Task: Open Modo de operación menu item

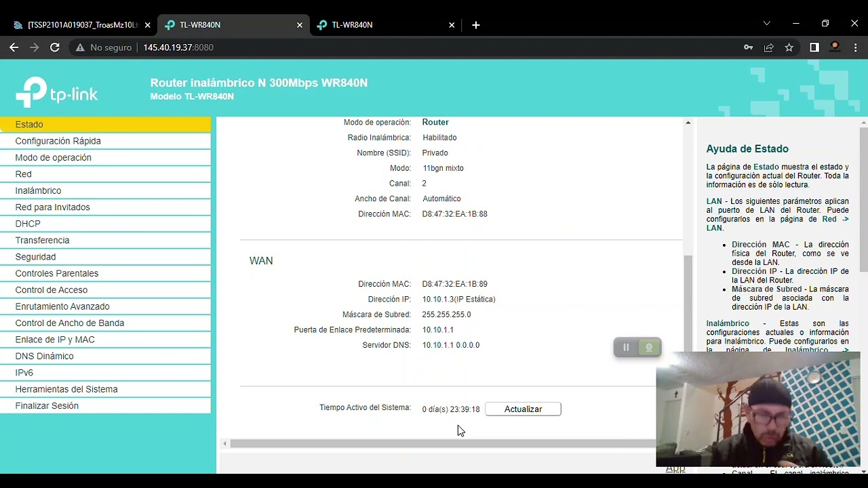Action: coord(105,157)
